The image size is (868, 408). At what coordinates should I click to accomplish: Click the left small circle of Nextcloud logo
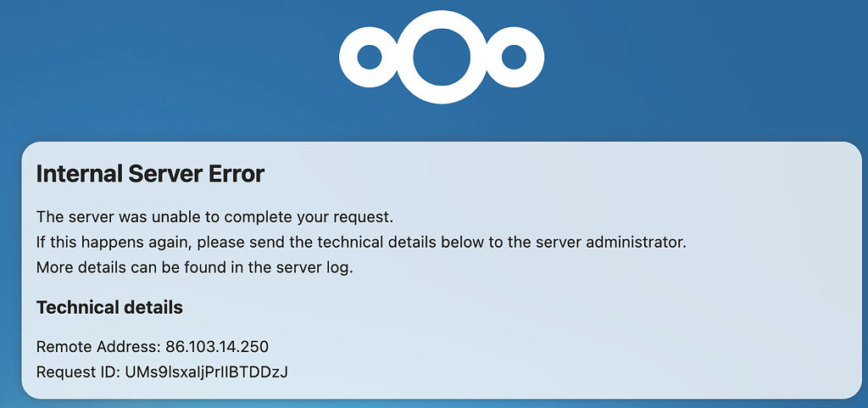click(x=370, y=58)
